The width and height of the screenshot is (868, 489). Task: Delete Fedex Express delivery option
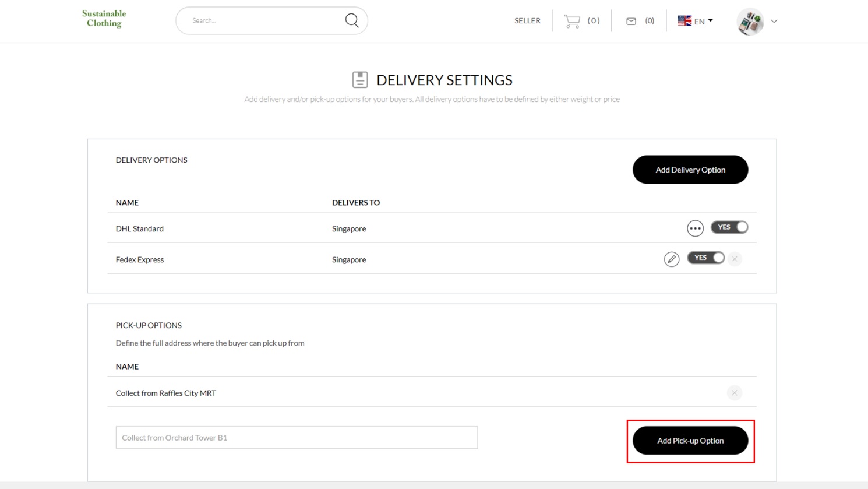[x=735, y=259]
